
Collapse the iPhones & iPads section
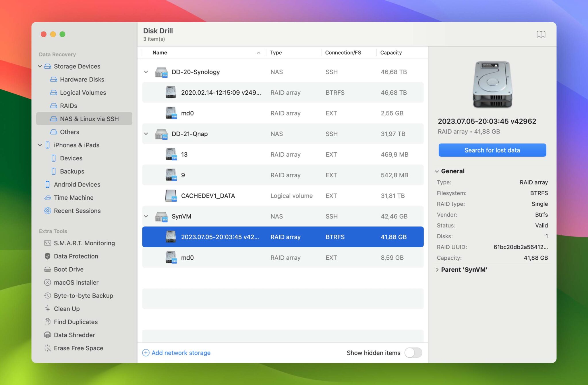40,145
